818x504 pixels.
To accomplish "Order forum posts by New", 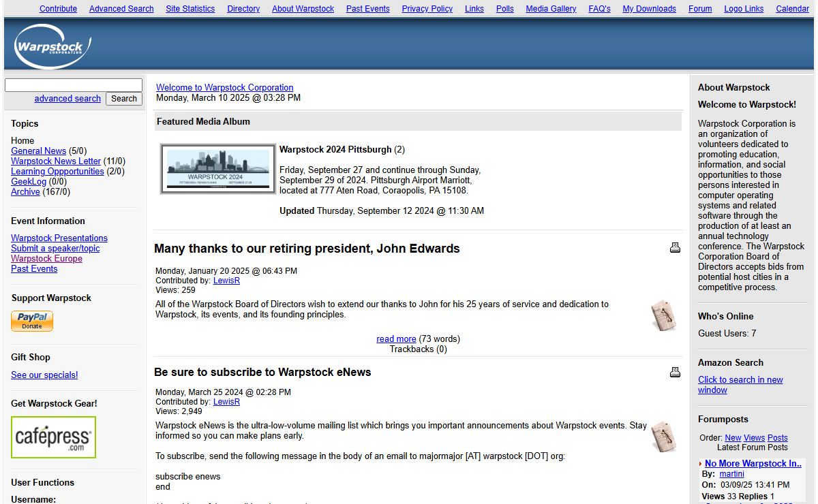I will pyautogui.click(x=733, y=438).
